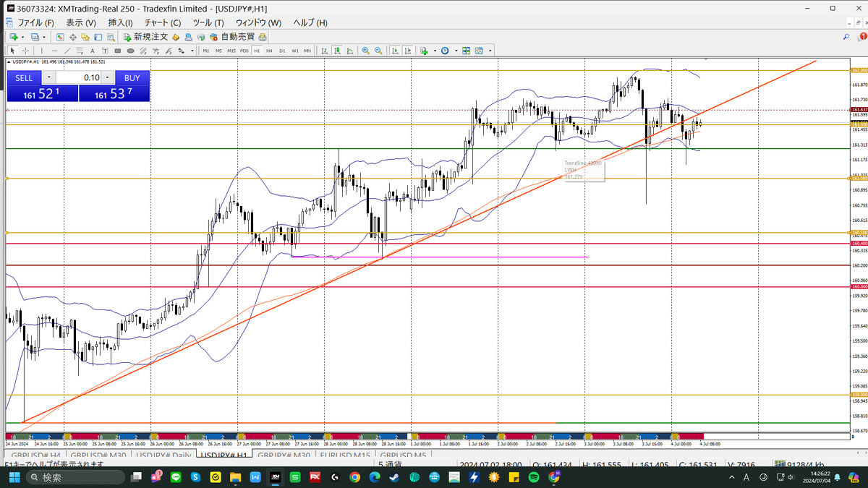Click the 新規注文 new order button
The height and width of the screenshot is (488, 868).
pyautogui.click(x=145, y=37)
